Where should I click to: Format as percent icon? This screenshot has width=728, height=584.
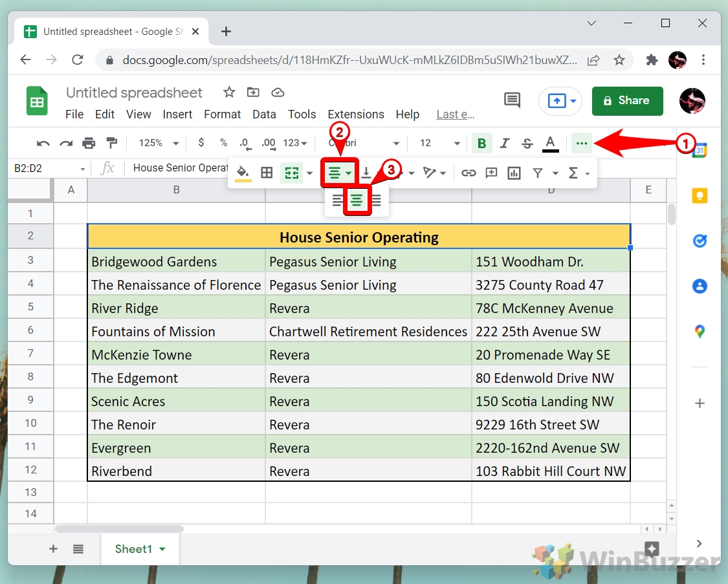[224, 143]
